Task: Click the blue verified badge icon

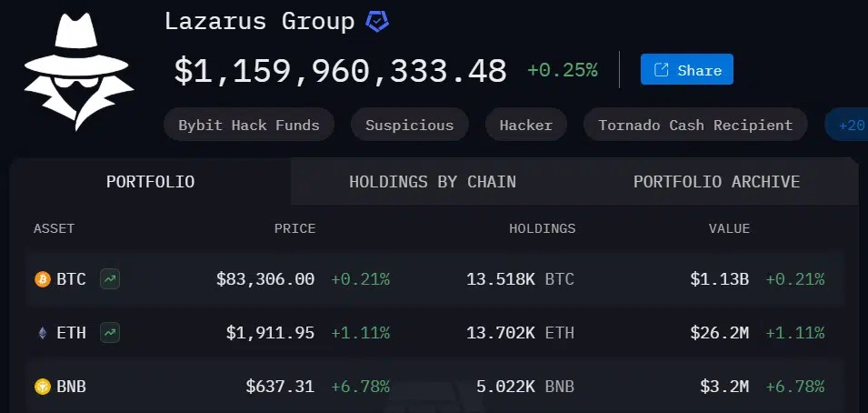Action: click(x=377, y=22)
